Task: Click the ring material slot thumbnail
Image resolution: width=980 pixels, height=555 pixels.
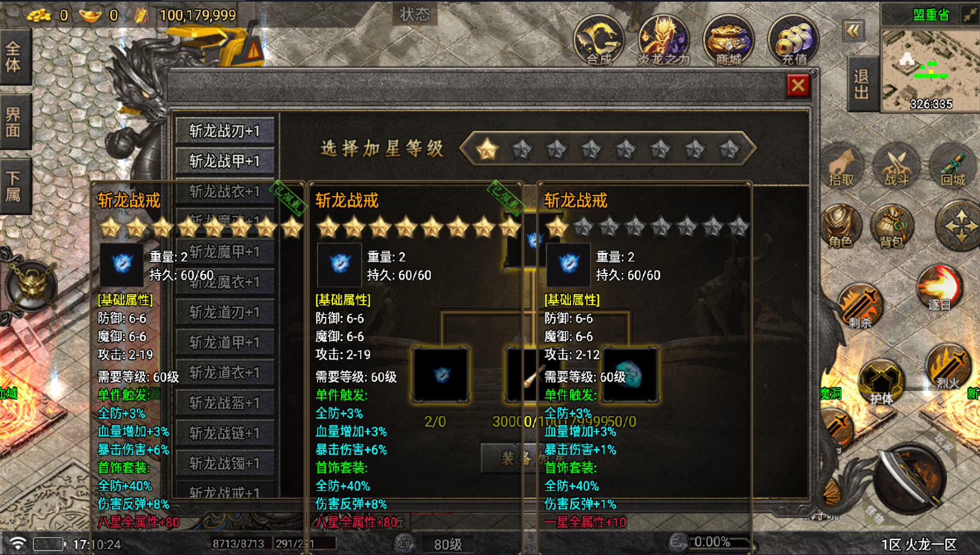Action: (441, 375)
